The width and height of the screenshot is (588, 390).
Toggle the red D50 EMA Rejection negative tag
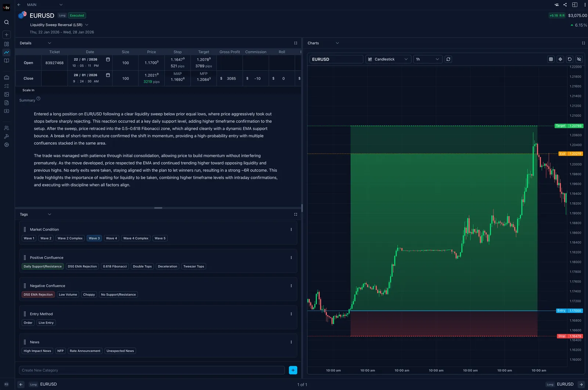point(38,295)
